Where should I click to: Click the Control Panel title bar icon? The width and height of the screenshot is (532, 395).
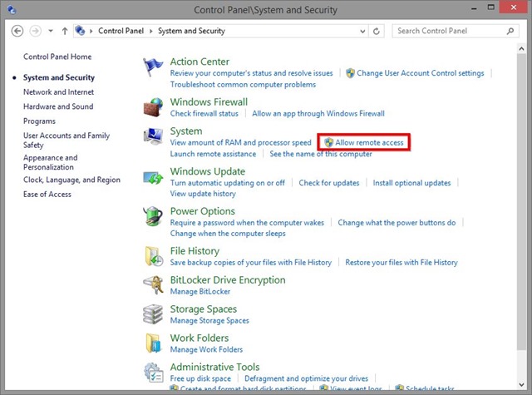[11, 10]
